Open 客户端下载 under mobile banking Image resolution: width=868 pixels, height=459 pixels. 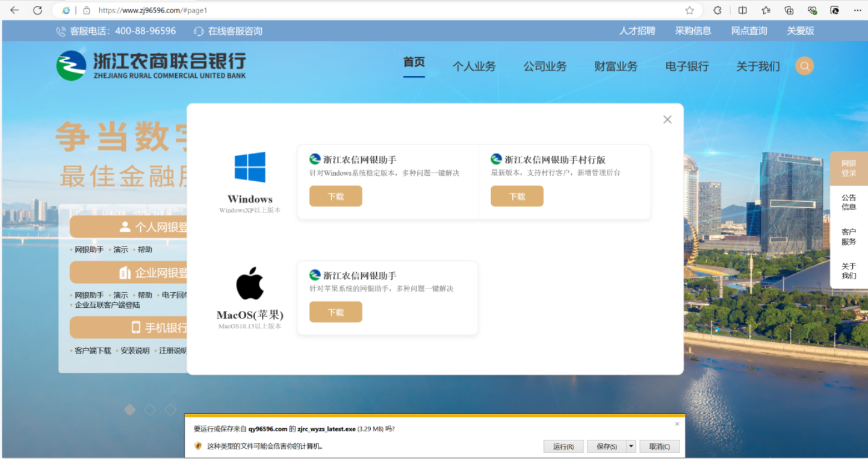click(x=93, y=351)
